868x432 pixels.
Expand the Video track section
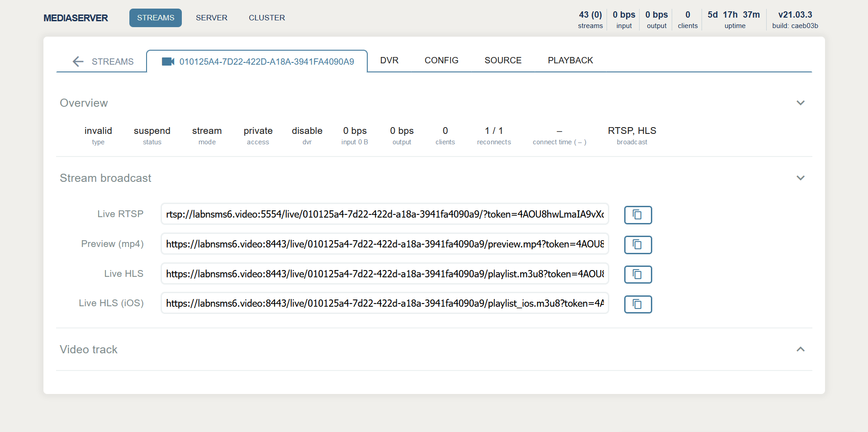coord(800,349)
